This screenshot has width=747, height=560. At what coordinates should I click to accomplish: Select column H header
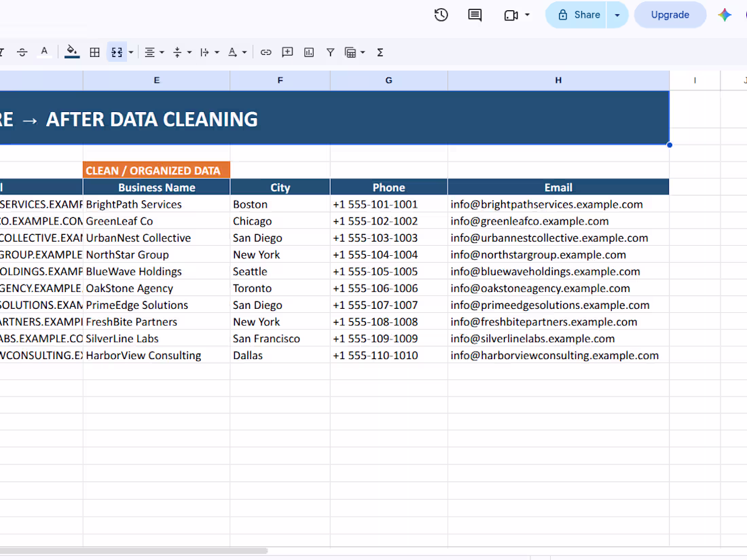558,81
